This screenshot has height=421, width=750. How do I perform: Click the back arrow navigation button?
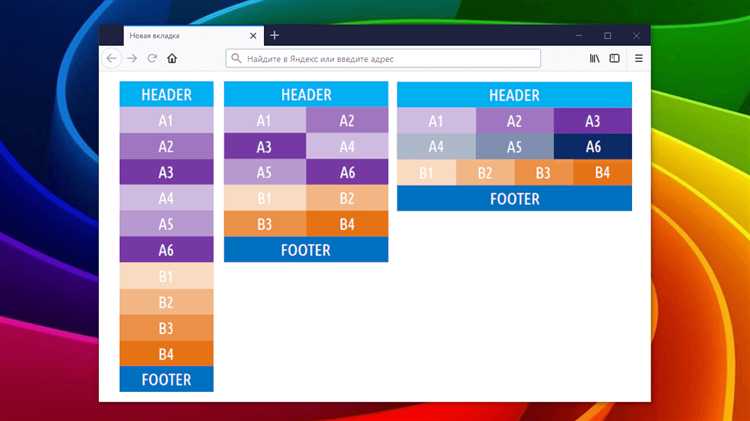pyautogui.click(x=112, y=59)
